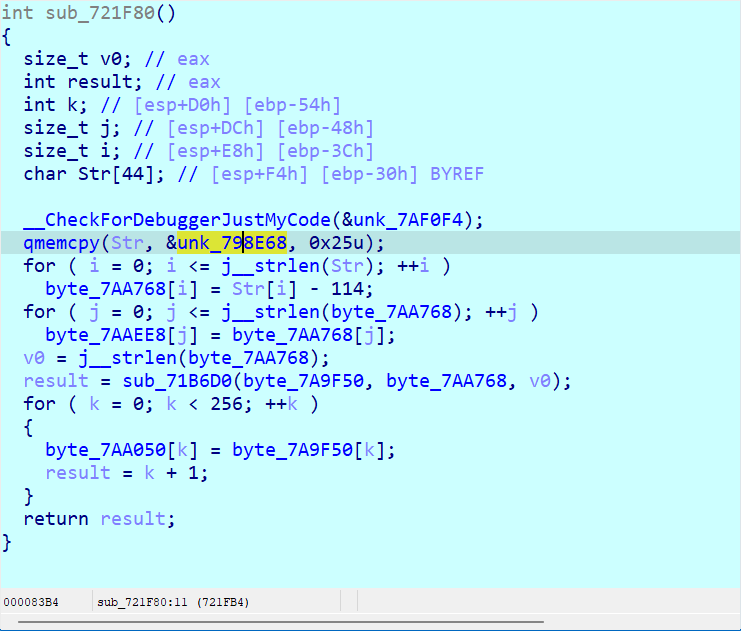This screenshot has height=631, width=741.
Task: Select 'size_t v0' variable declaration
Action: pyautogui.click(x=78, y=59)
